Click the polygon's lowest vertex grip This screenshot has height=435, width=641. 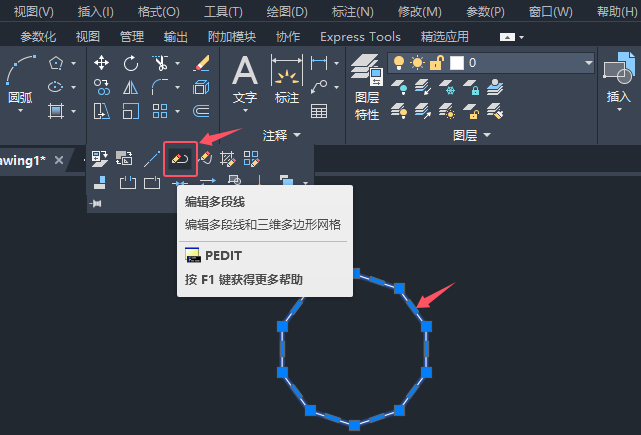click(x=354, y=425)
